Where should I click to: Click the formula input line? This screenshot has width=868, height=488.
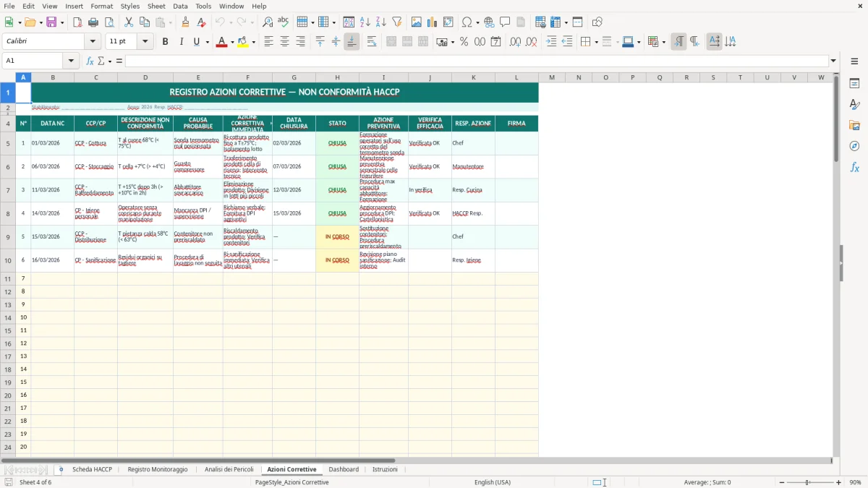[476, 61]
